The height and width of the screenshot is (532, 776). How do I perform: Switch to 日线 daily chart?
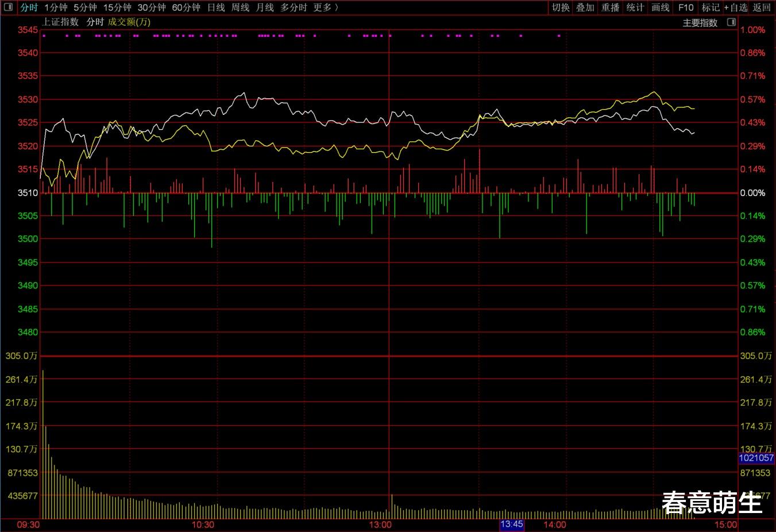(x=216, y=7)
